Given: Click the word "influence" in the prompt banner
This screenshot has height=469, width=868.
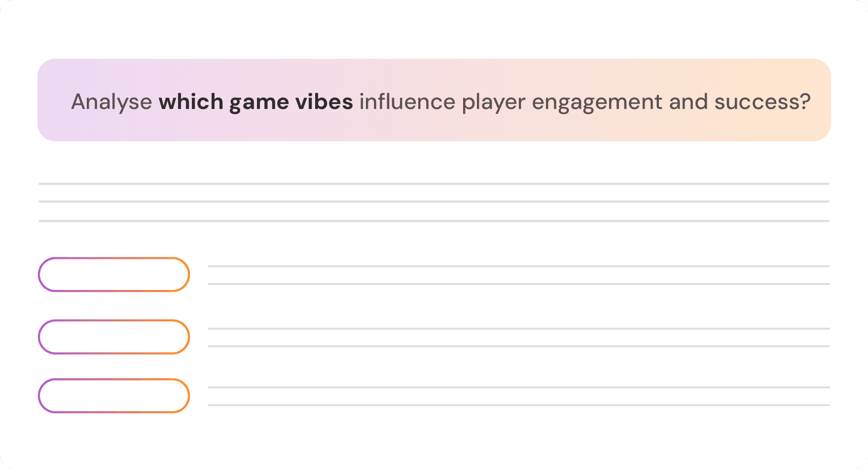Looking at the screenshot, I should [x=407, y=102].
